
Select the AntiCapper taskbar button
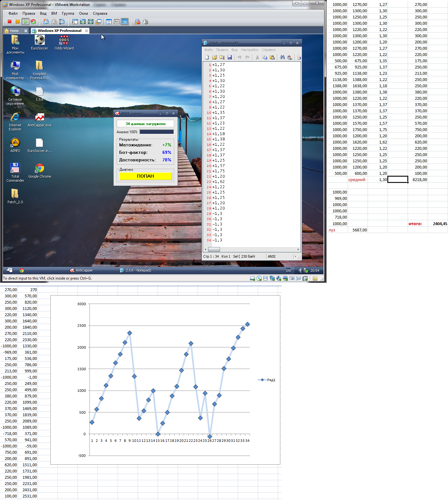81,270
